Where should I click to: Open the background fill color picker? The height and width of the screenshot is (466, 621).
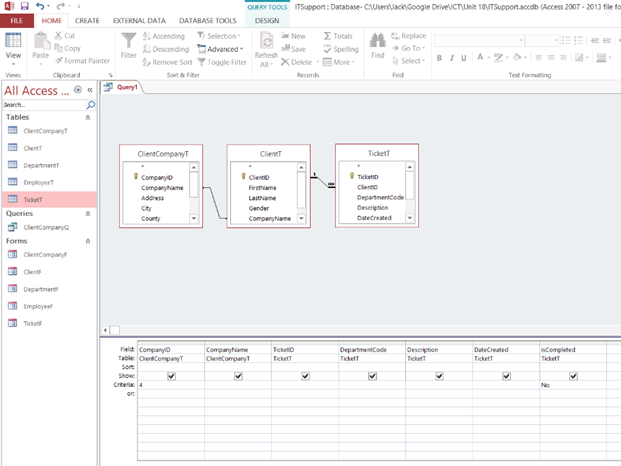point(520,58)
